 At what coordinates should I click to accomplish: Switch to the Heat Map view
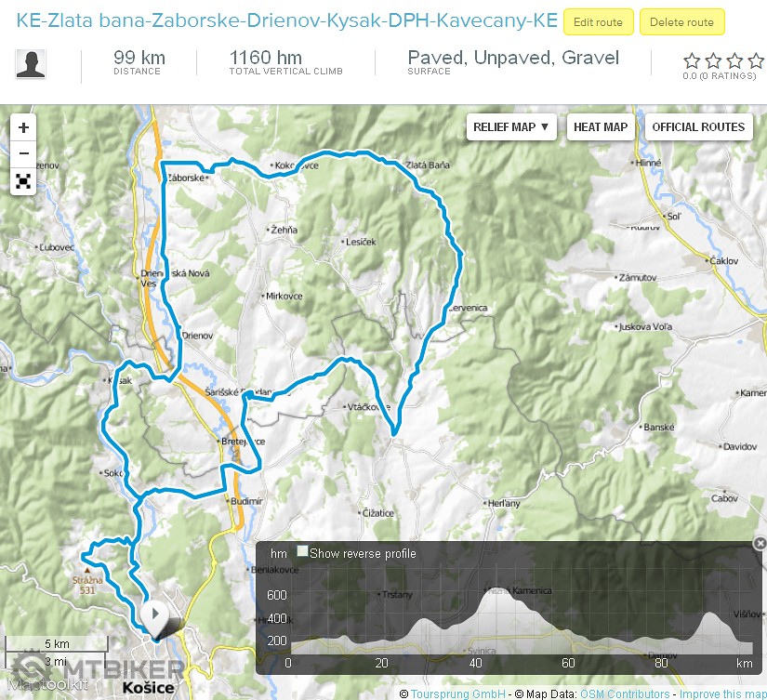tap(600, 127)
